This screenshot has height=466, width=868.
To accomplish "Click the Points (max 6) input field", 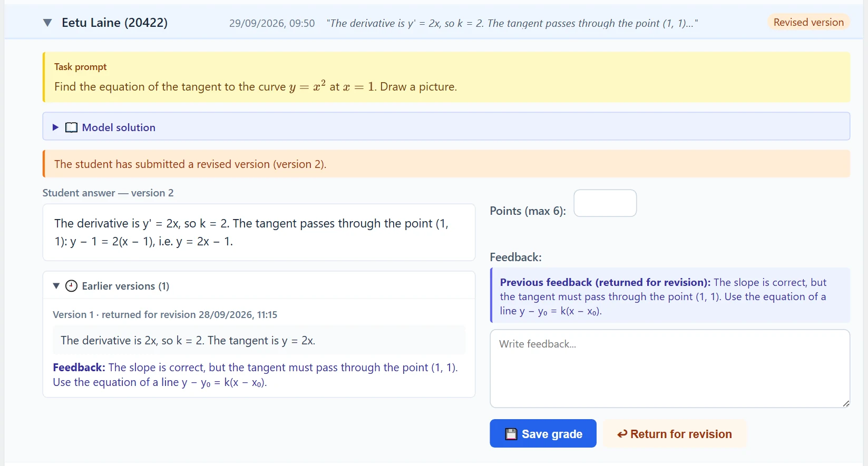I will coord(605,203).
